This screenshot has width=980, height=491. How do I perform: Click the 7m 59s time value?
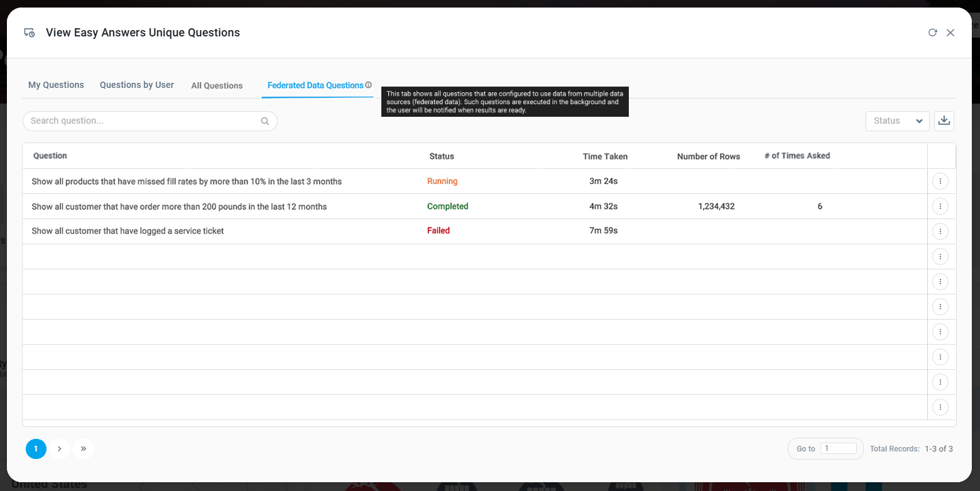coord(604,230)
